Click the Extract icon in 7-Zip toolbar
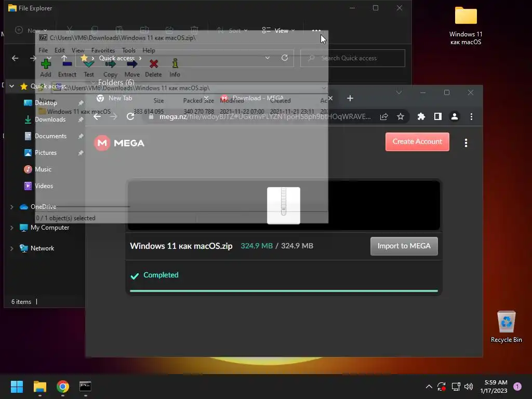Screen dimensions: 532x399 tap(67, 63)
